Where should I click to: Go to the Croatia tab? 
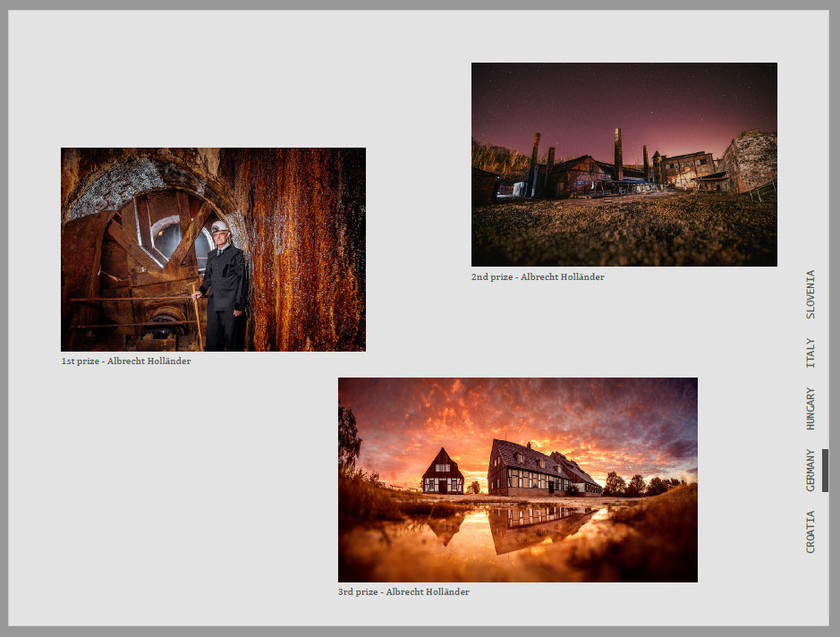pos(810,531)
